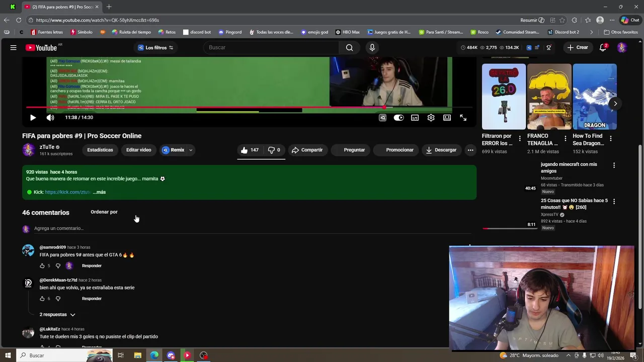Open the jugando minecraft con mis amigos title
The width and height of the screenshot is (644, 362).
coord(569,168)
